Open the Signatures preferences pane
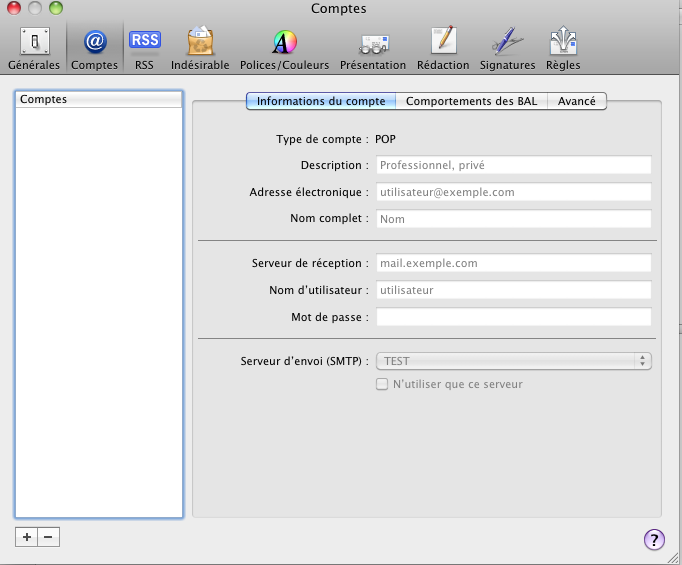The height and width of the screenshot is (565, 682). click(x=507, y=48)
